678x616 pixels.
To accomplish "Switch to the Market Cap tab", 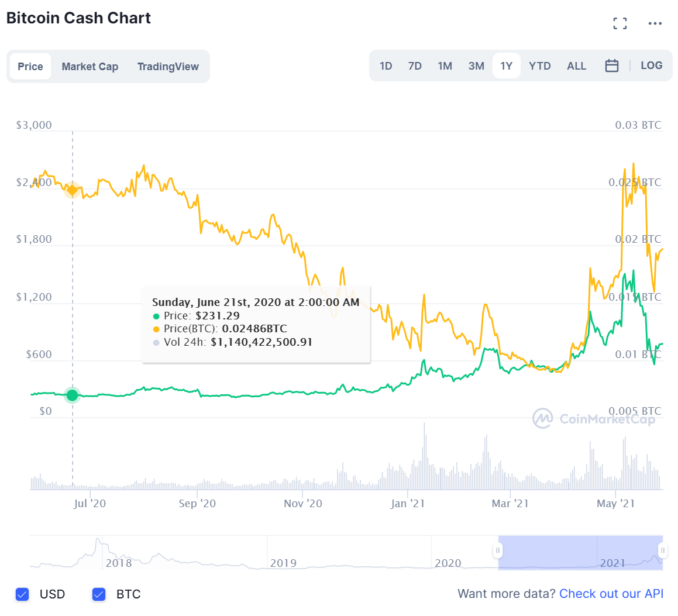I will 90,67.
